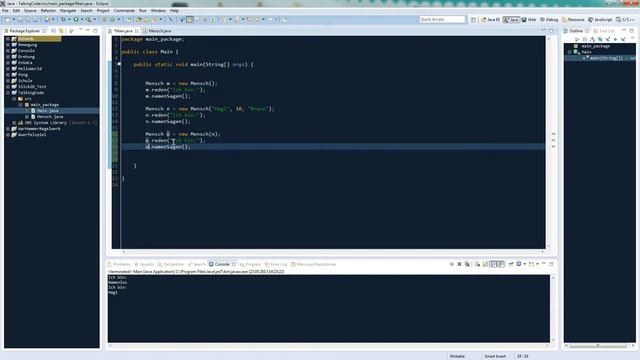This screenshot has width=640, height=360.
Task: Open dropdown next to Run button
Action: pos(82,20)
